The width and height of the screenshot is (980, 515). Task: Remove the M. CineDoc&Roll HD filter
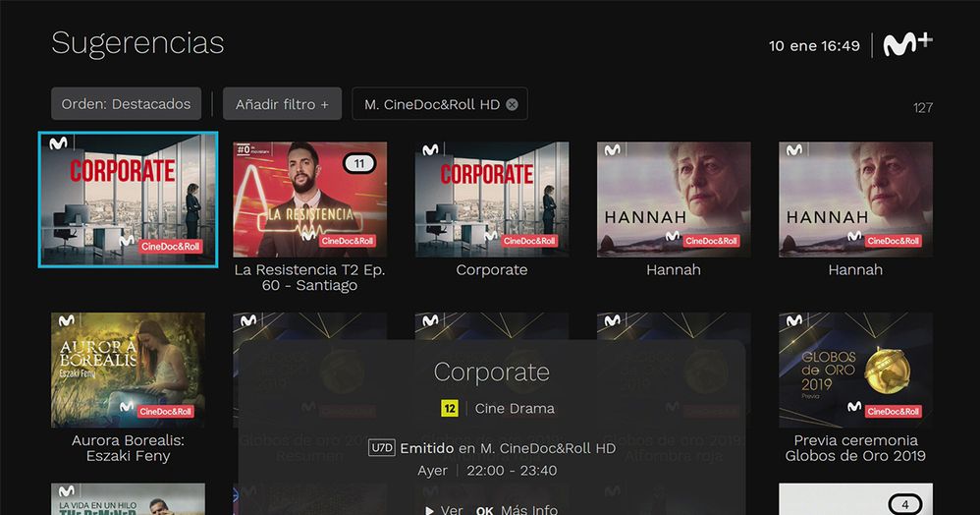pos(512,104)
